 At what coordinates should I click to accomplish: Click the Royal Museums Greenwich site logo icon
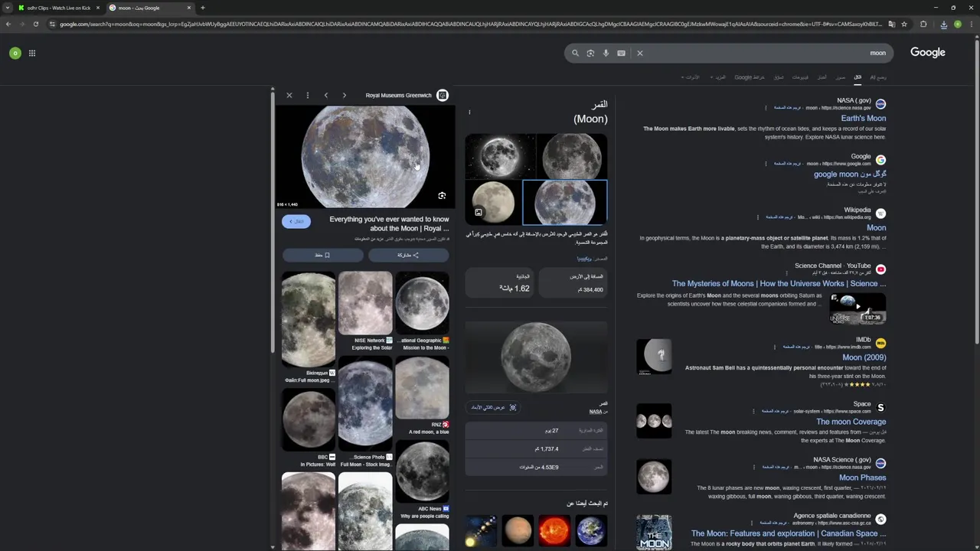click(x=442, y=96)
